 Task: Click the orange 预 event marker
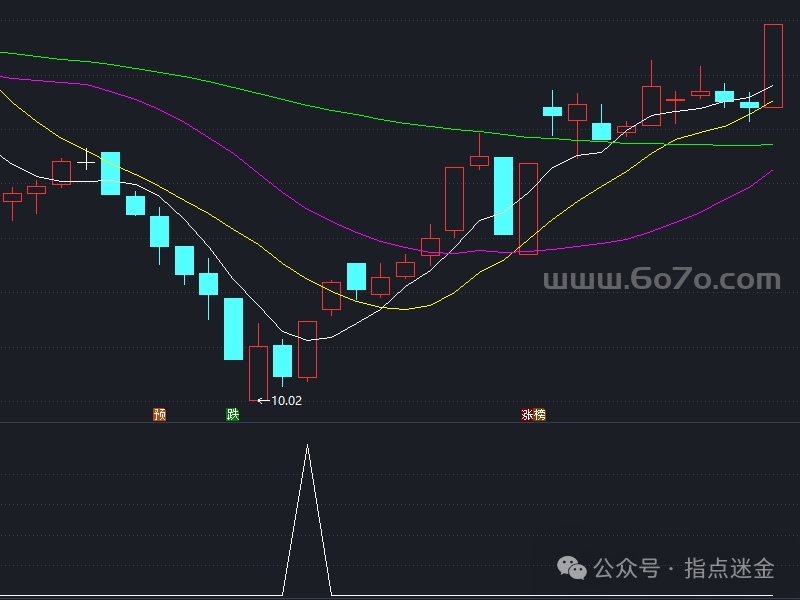(160, 414)
